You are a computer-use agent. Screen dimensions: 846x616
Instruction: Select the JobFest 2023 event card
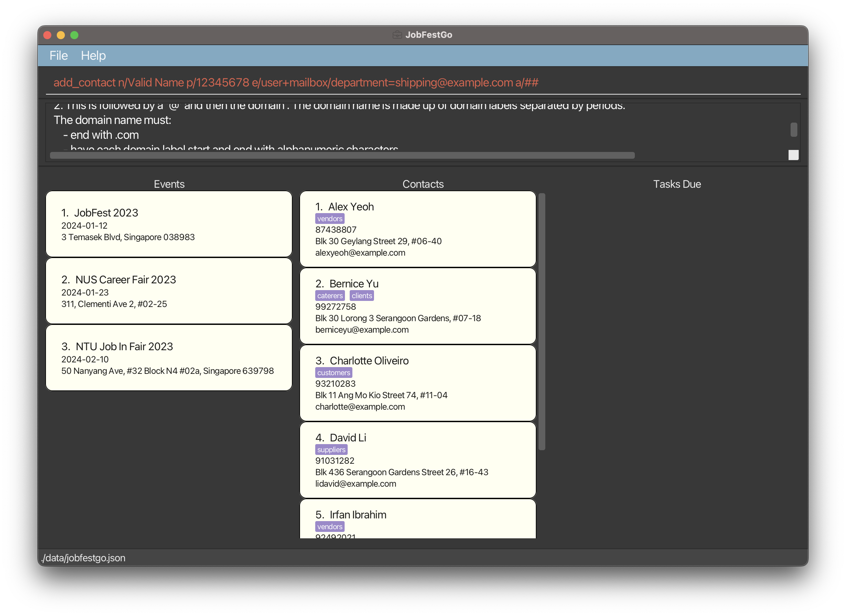tap(169, 224)
